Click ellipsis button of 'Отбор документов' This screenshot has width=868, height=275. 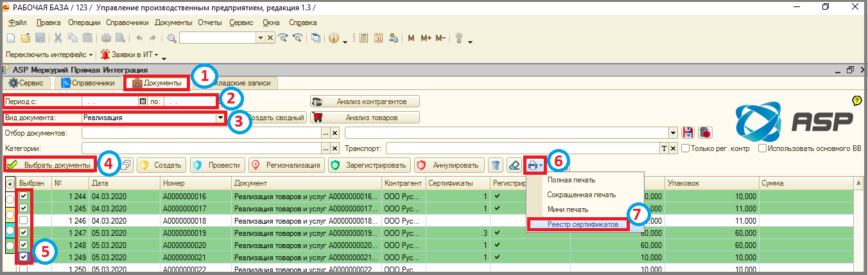pos(325,133)
